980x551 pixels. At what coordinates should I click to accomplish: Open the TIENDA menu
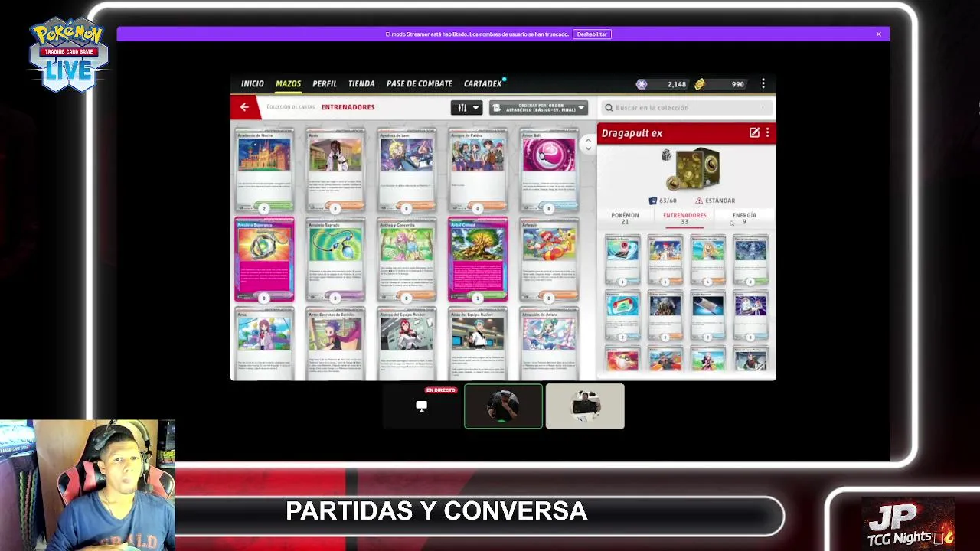[x=361, y=83]
